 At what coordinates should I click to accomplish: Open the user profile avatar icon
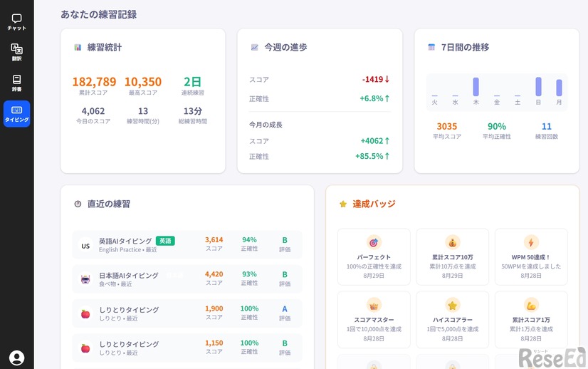pos(16,358)
